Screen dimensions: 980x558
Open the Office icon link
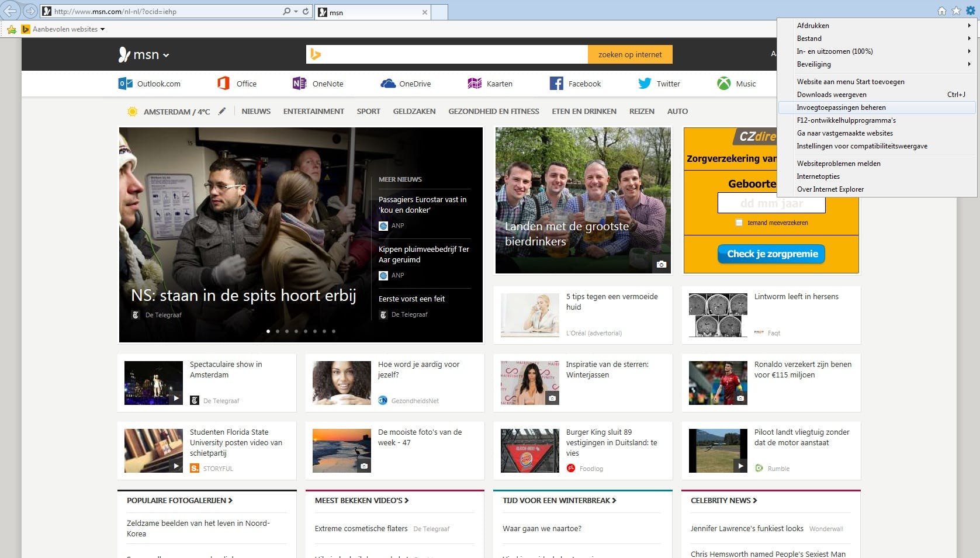pyautogui.click(x=223, y=84)
